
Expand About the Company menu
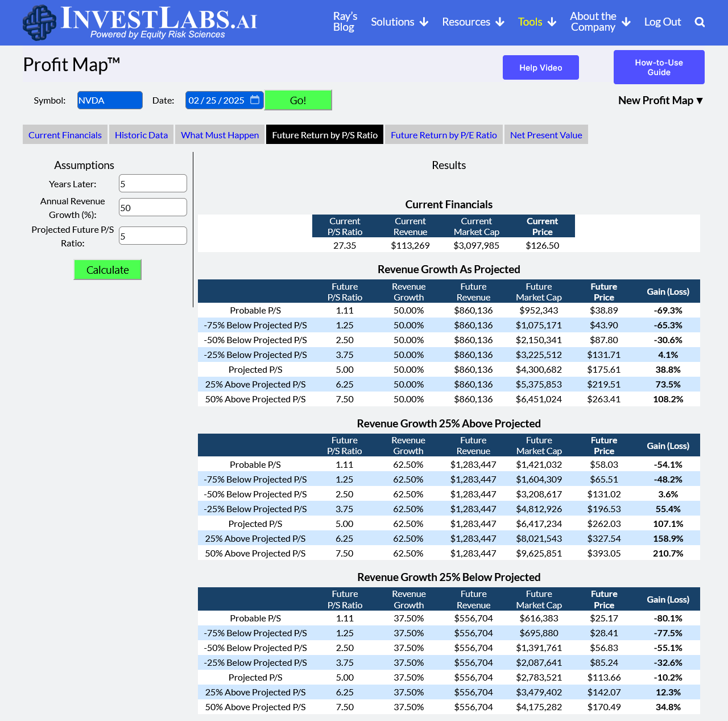(x=600, y=22)
